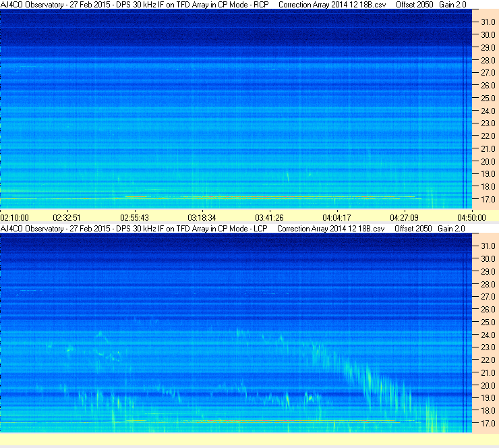The height and width of the screenshot is (448, 499).
Task: Click 'Offset 2050' in the RCP header
Action: 415,5
